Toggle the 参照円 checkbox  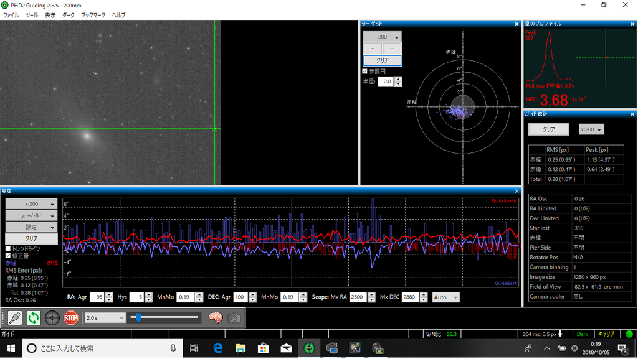pyautogui.click(x=365, y=71)
